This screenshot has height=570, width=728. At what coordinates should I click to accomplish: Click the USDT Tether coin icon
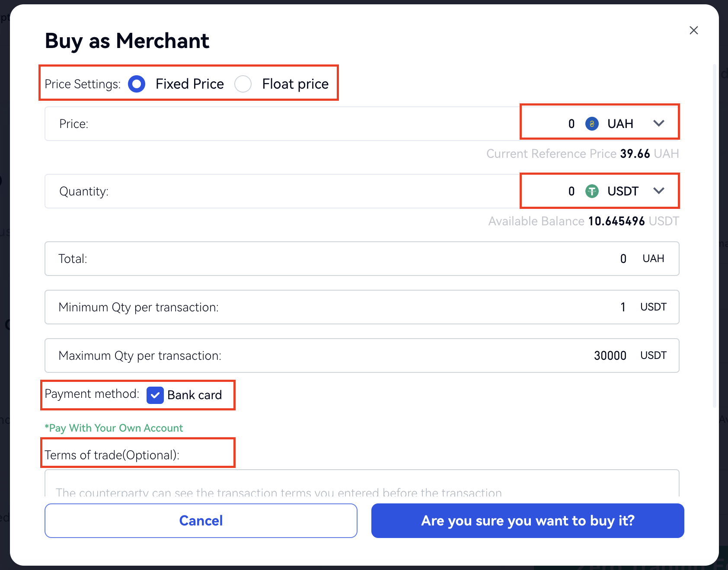[592, 191]
